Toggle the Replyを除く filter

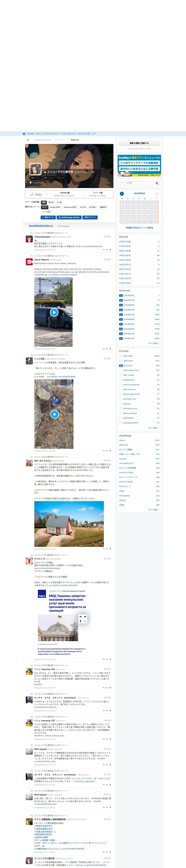coord(56,207)
